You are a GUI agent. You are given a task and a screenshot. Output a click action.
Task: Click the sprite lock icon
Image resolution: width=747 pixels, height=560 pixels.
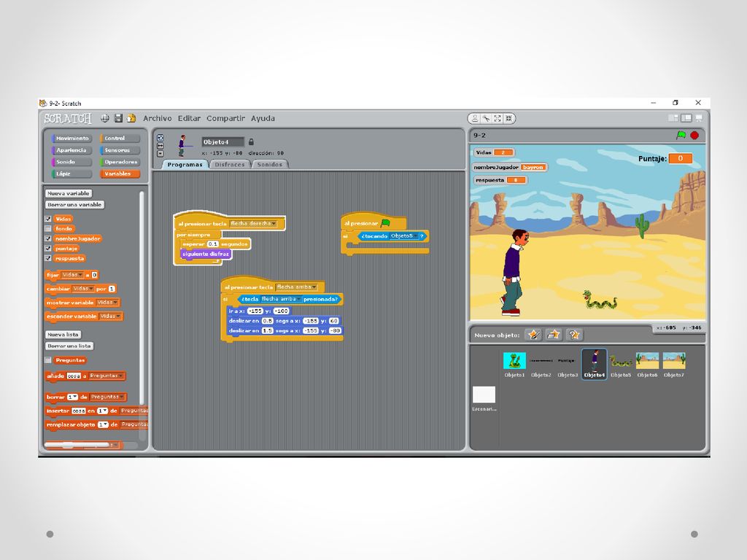[251, 142]
